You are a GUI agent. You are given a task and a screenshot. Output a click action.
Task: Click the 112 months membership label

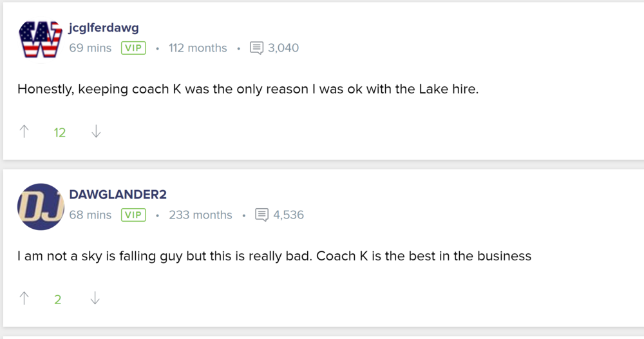[x=198, y=48]
